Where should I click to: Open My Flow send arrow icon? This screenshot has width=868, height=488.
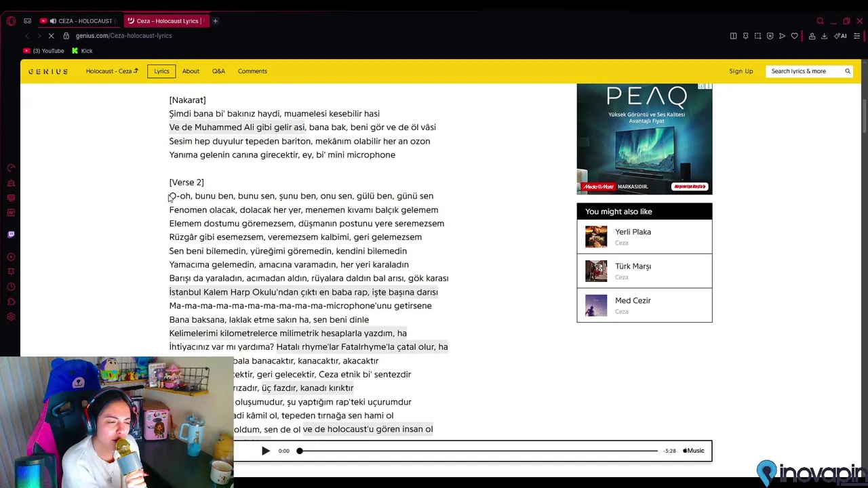[782, 36]
